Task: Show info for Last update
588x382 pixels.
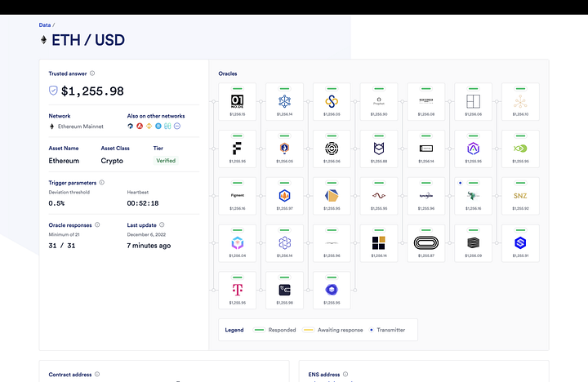Action: pos(162,225)
